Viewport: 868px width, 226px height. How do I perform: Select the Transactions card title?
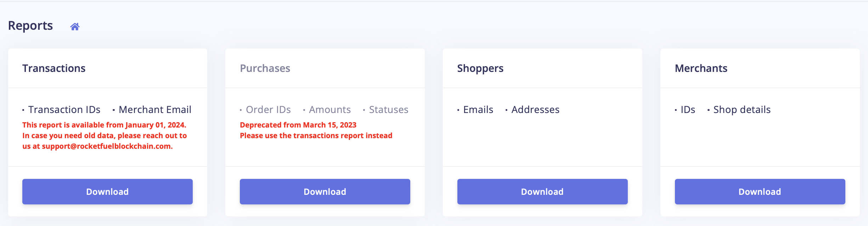point(54,68)
